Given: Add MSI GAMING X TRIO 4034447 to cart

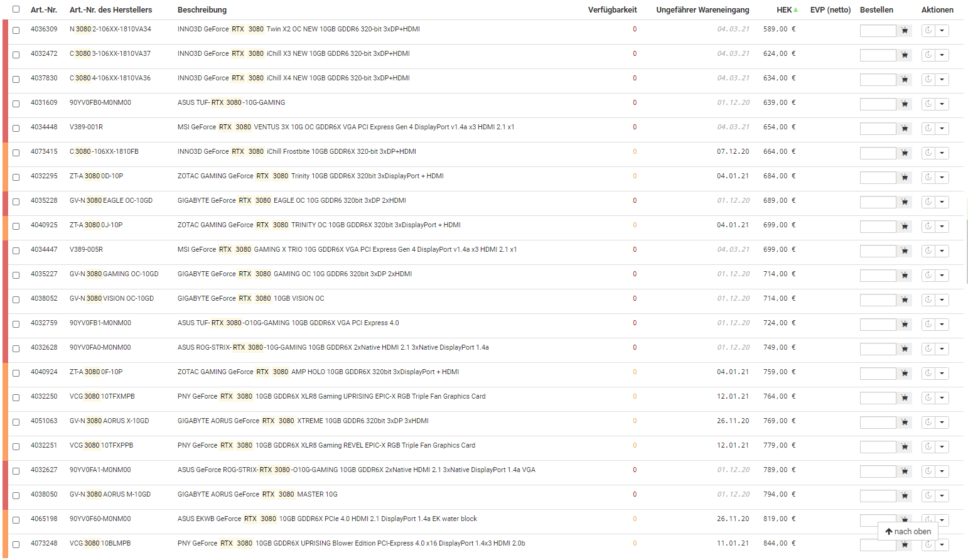Looking at the screenshot, I should pyautogui.click(x=905, y=251).
